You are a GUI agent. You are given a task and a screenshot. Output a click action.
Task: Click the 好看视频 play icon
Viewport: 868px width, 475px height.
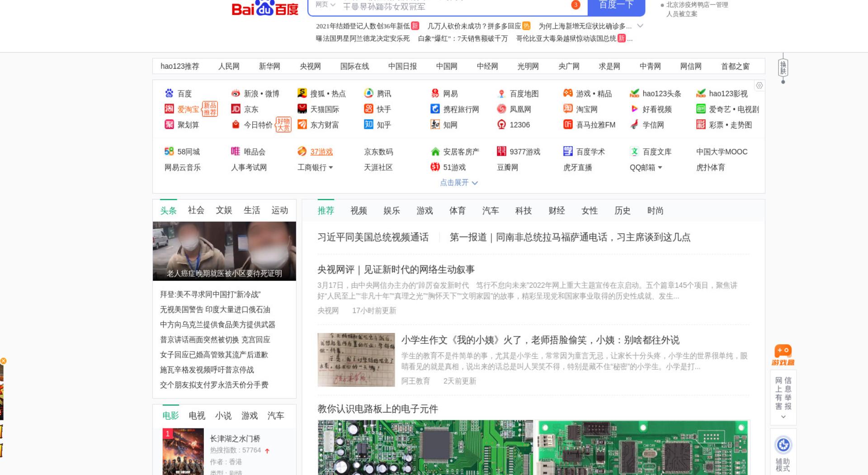(634, 109)
